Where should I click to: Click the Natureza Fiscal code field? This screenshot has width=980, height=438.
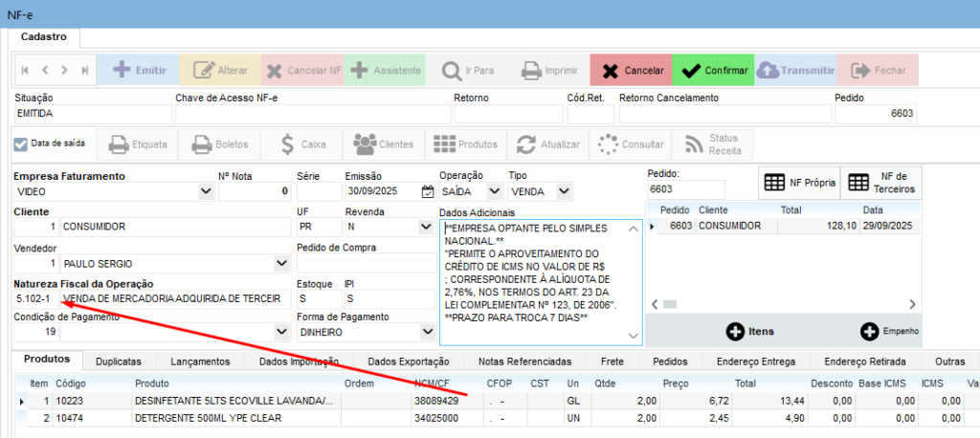[34, 299]
